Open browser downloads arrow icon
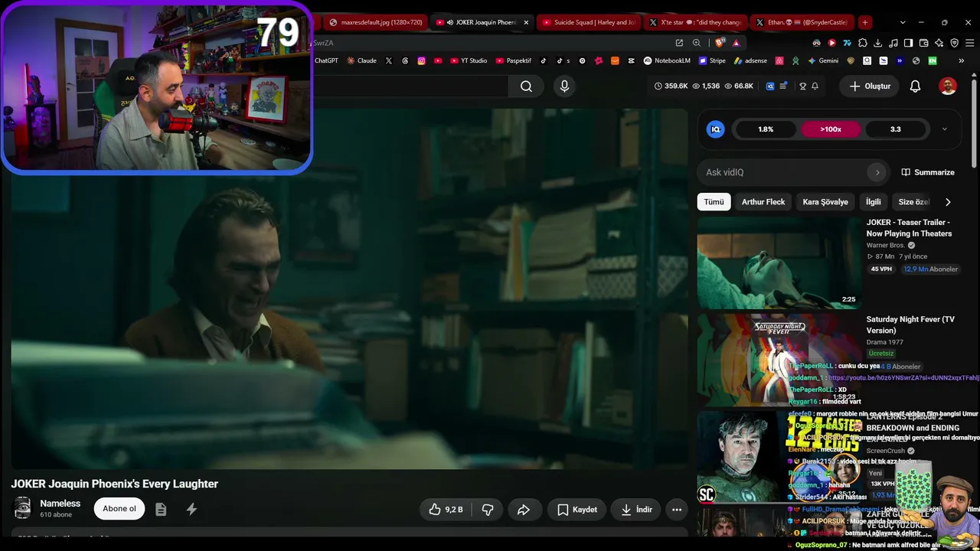The height and width of the screenshot is (551, 980). pos(878,43)
